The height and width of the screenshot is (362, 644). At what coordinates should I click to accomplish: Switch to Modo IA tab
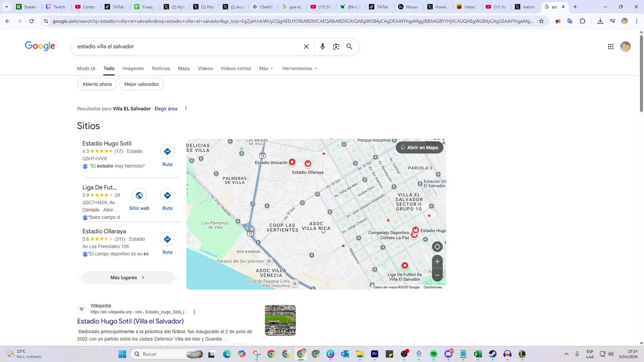click(86, 68)
